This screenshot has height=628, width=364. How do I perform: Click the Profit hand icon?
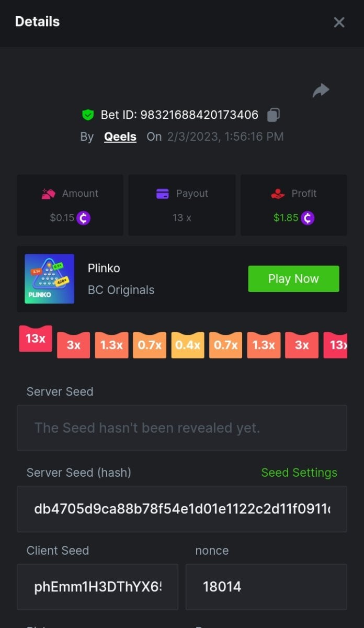[278, 194]
